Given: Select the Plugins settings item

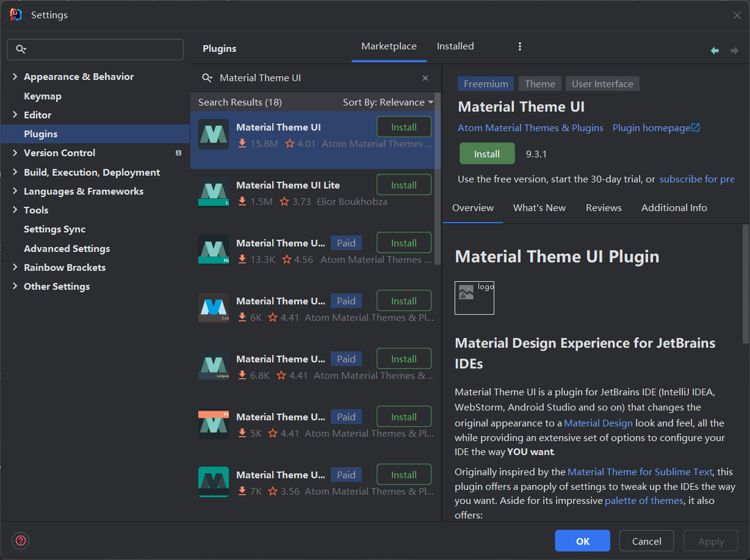Looking at the screenshot, I should click(x=96, y=134).
